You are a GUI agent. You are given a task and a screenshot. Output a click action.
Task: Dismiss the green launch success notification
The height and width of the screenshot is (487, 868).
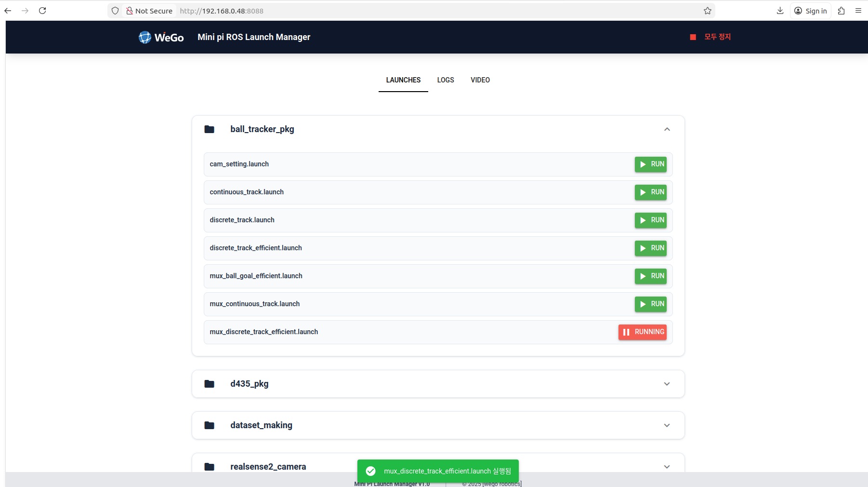(438, 471)
